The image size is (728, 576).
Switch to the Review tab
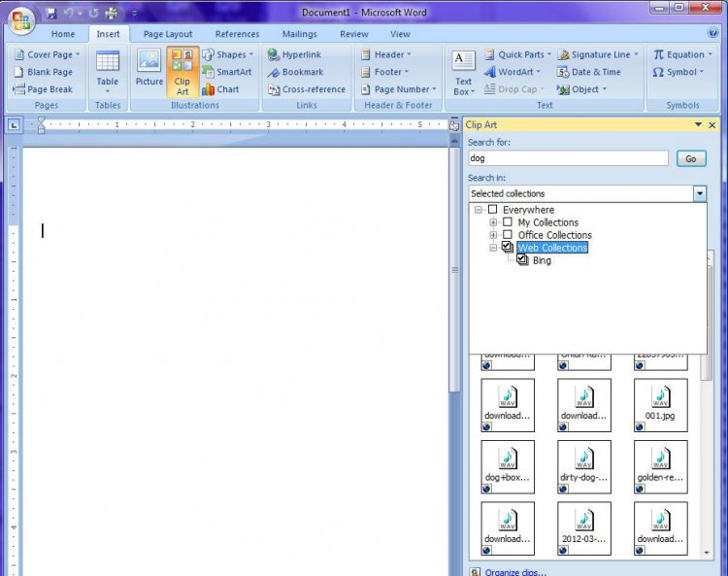(x=353, y=34)
